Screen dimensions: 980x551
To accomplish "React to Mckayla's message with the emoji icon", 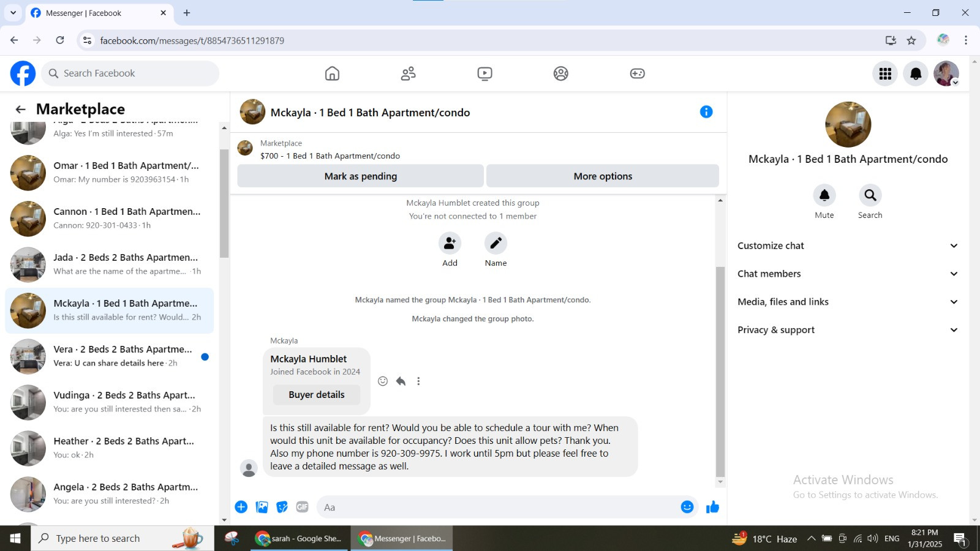I will click(383, 381).
